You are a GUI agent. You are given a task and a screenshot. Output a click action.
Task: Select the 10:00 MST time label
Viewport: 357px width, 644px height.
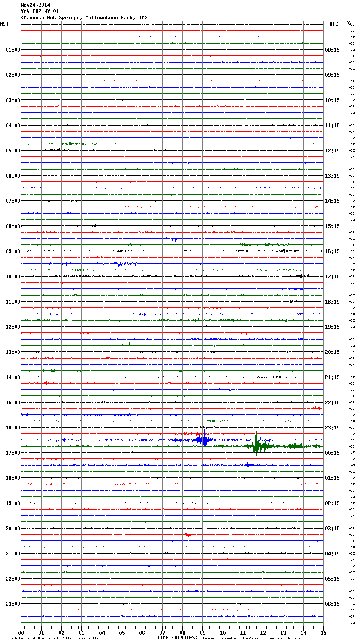[x=13, y=277]
